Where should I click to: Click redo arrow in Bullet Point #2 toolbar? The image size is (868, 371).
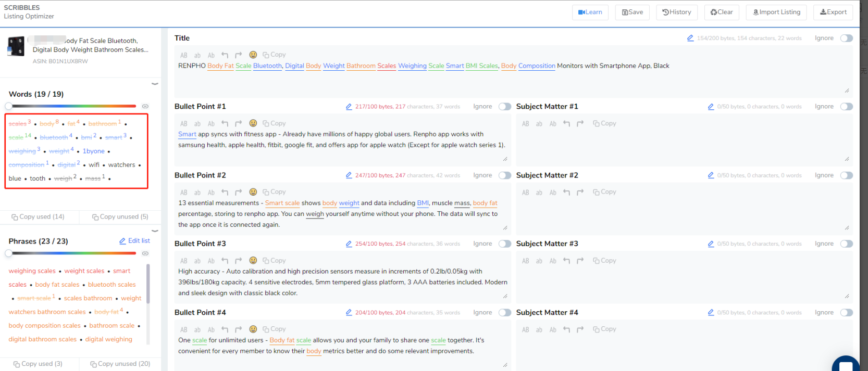point(238,192)
